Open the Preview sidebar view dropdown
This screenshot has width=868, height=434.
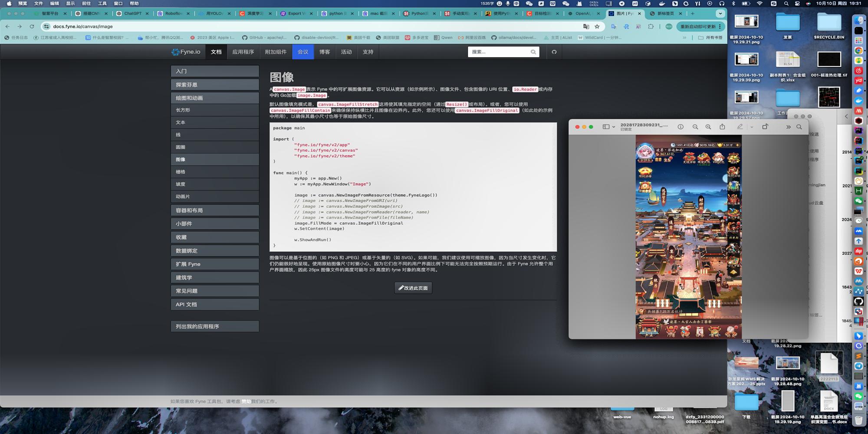click(x=609, y=127)
